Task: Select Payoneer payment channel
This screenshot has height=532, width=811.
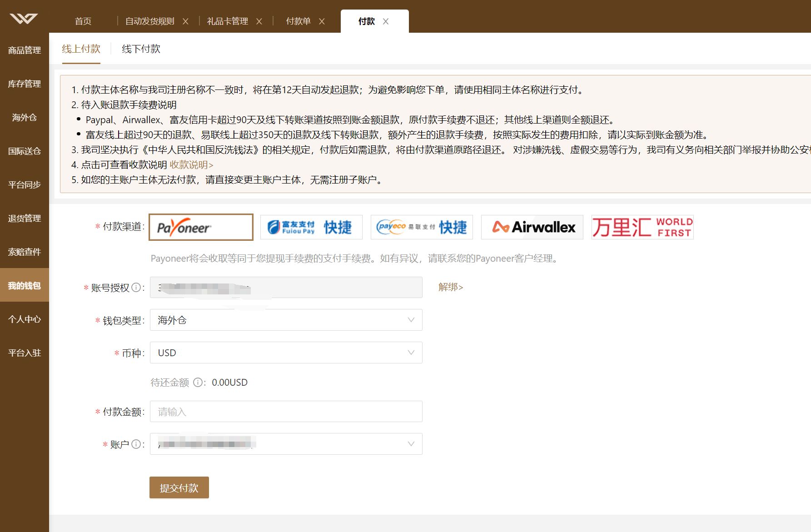Action: point(201,227)
